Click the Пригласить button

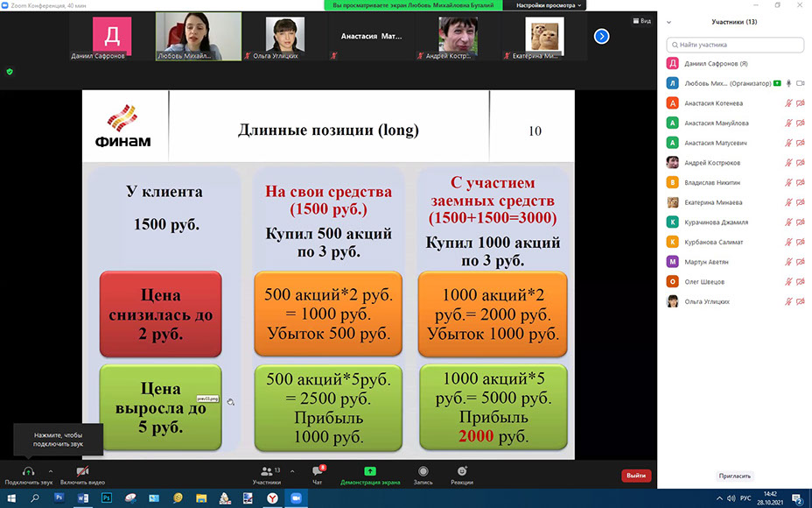point(735,476)
